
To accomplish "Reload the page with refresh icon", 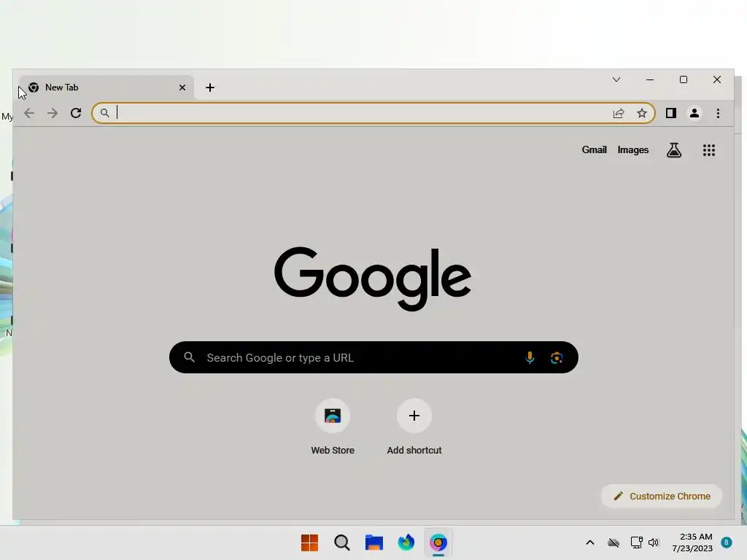I will [76, 113].
